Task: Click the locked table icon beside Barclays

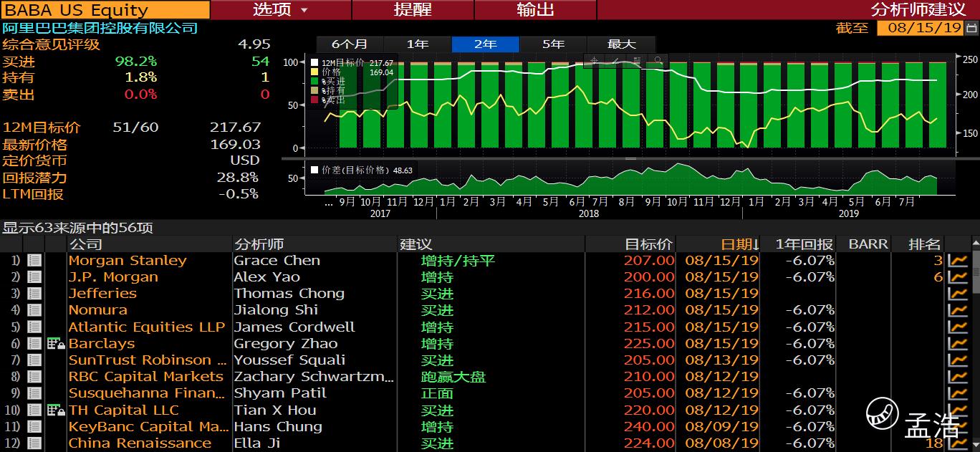Action: pyautogui.click(x=56, y=344)
